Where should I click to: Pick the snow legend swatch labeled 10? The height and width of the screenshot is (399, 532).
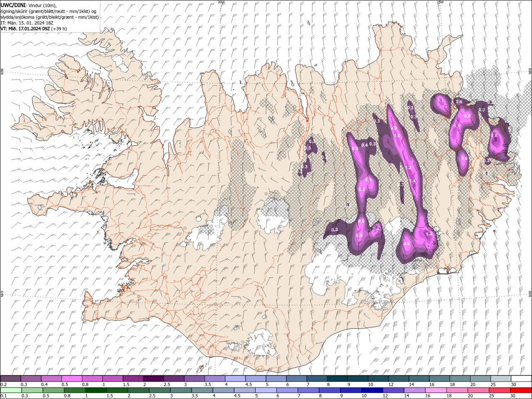(x=378, y=379)
